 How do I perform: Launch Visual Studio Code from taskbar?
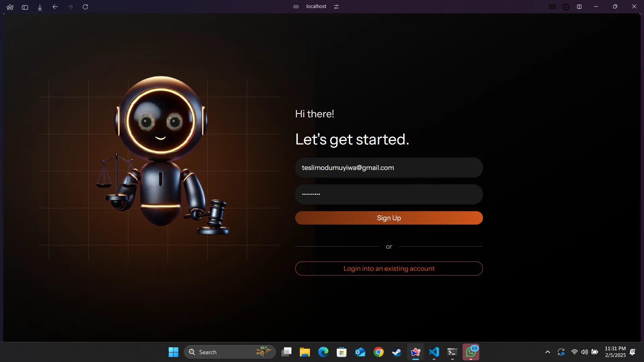pyautogui.click(x=434, y=352)
